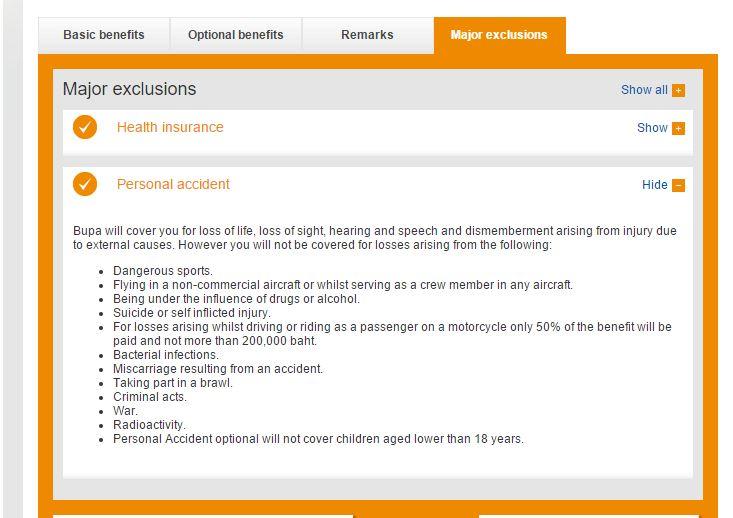Image resolution: width=733 pixels, height=518 pixels.
Task: Click the Bacterial infections bullet item
Action: point(165,355)
